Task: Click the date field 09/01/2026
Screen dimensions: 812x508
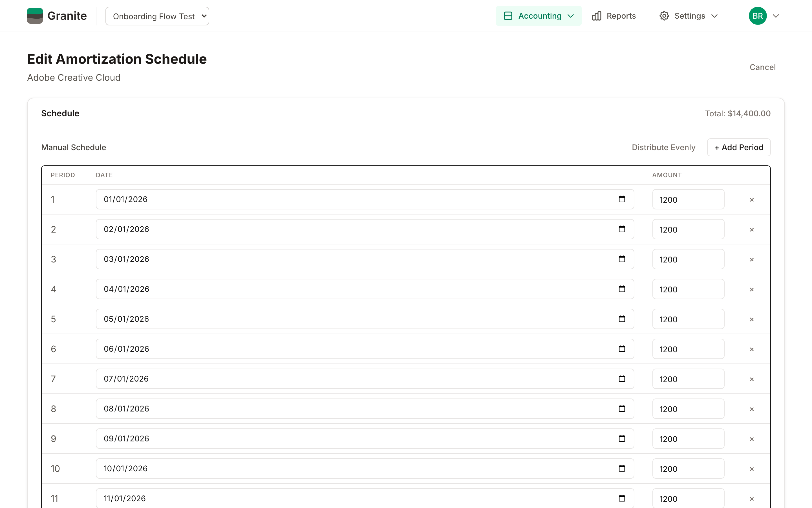Action: coord(365,439)
